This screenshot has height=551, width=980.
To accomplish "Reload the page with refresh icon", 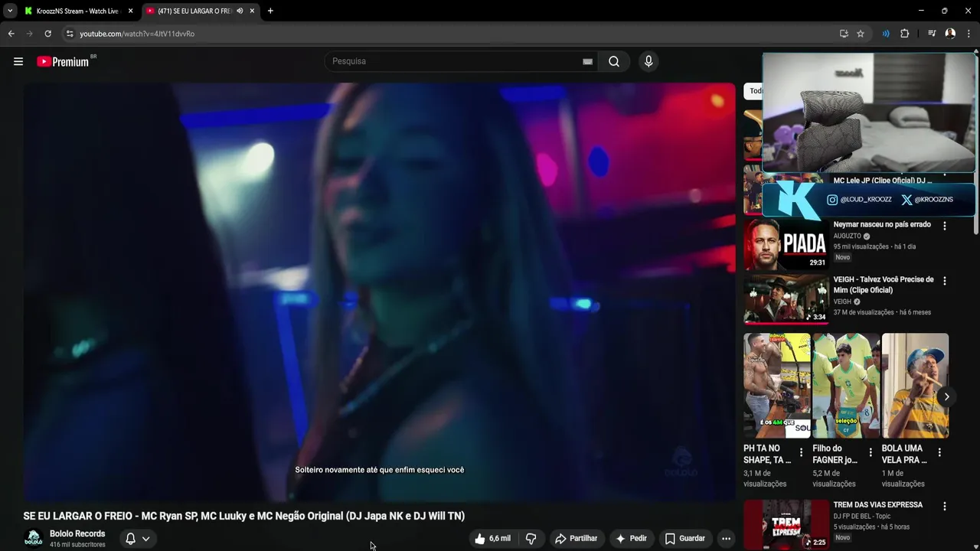I will click(47, 34).
